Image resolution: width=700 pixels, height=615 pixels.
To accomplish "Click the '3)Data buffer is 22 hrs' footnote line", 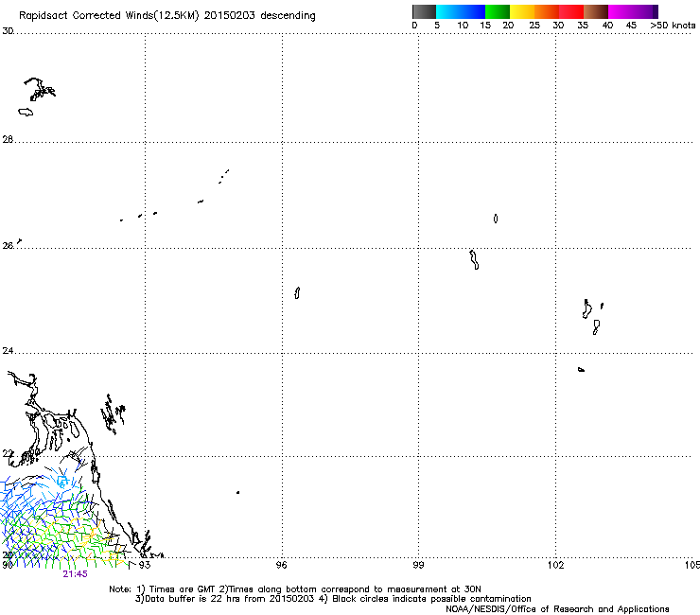I will click(x=333, y=599).
